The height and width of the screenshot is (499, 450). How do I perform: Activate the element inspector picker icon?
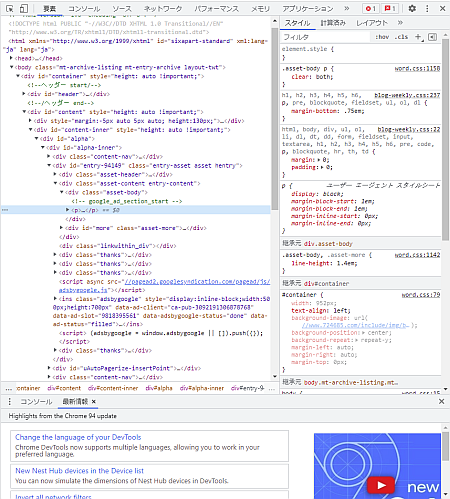(10, 9)
